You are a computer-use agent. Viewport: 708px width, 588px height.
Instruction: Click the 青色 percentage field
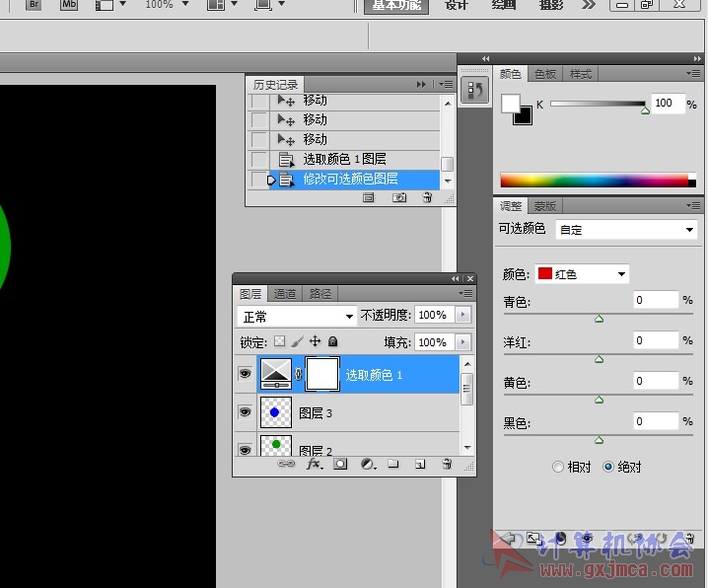[x=656, y=300]
